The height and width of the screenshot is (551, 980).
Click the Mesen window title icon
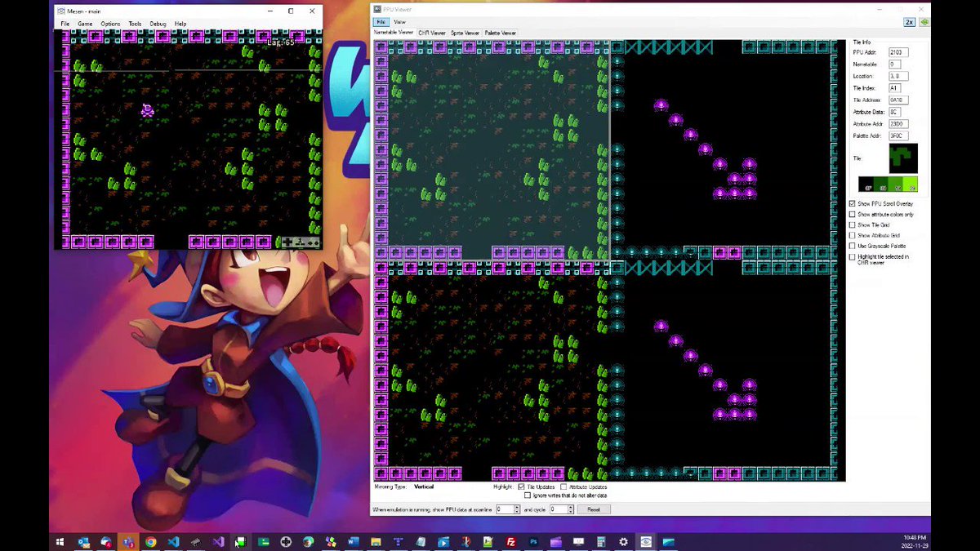tap(60, 11)
